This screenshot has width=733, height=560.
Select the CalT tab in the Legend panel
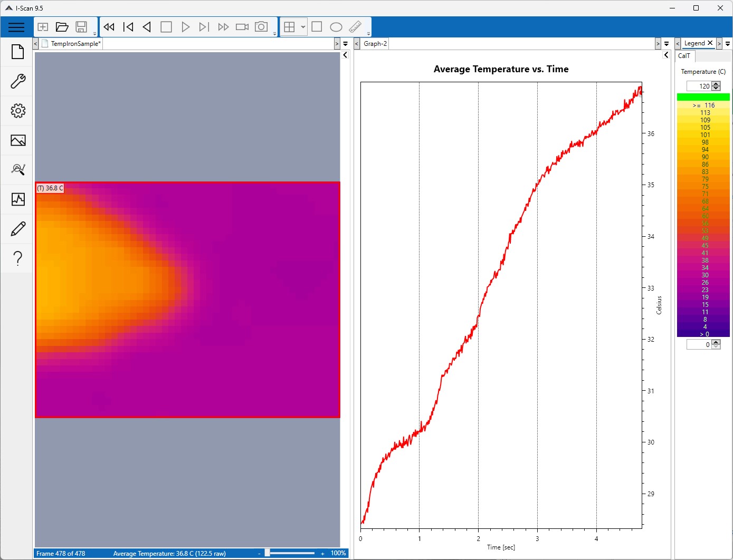click(x=684, y=55)
